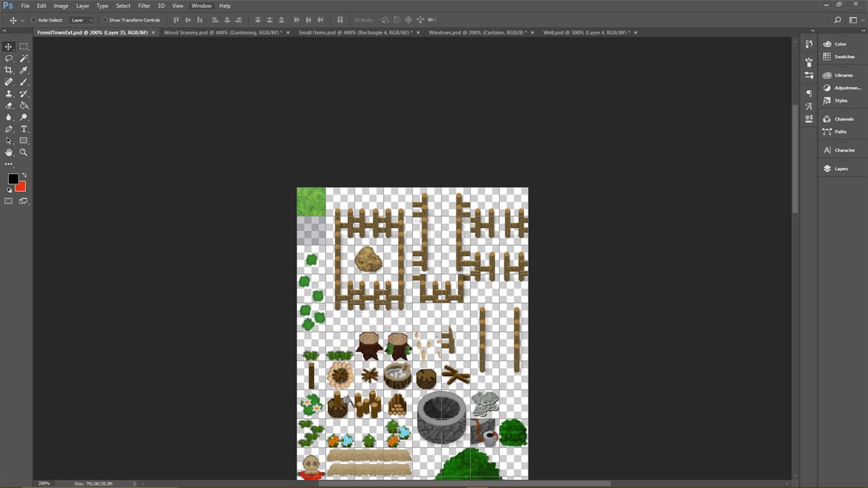Select the Eyedropper tool

pos(24,70)
